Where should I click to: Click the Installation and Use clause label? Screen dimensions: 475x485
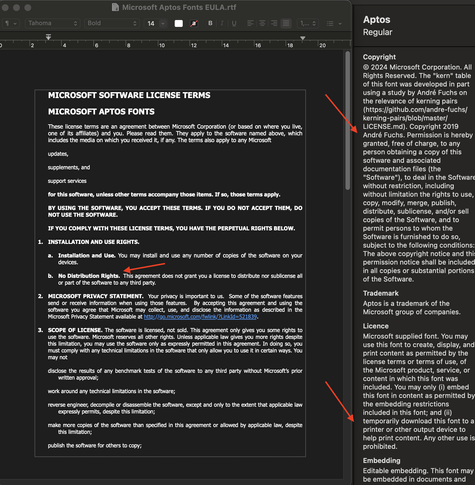coord(87,256)
